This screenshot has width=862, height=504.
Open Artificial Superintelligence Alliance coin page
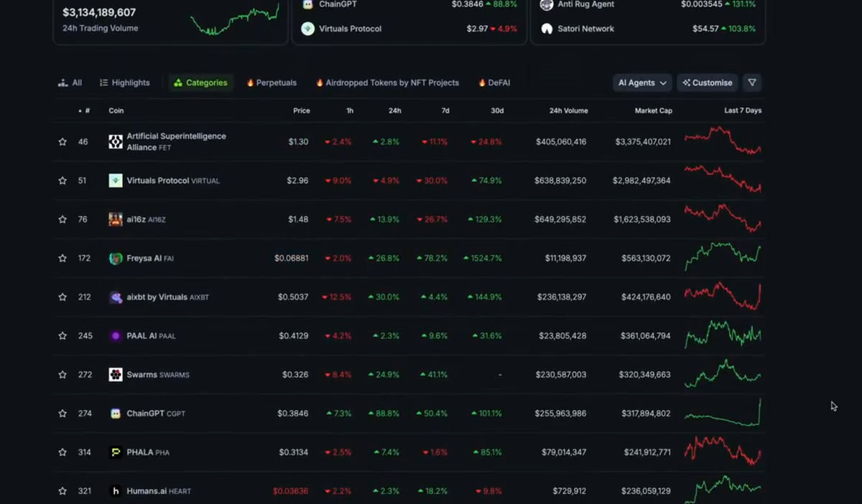tap(177, 141)
